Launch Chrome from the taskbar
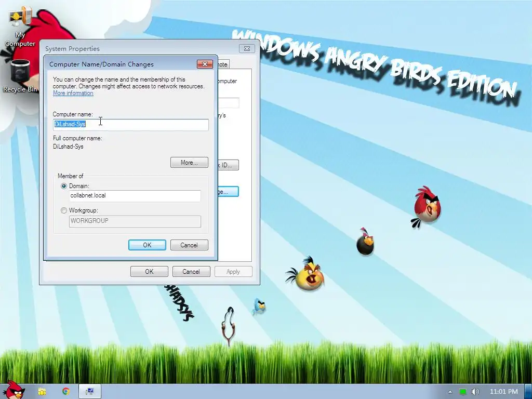The image size is (532, 399). click(66, 392)
